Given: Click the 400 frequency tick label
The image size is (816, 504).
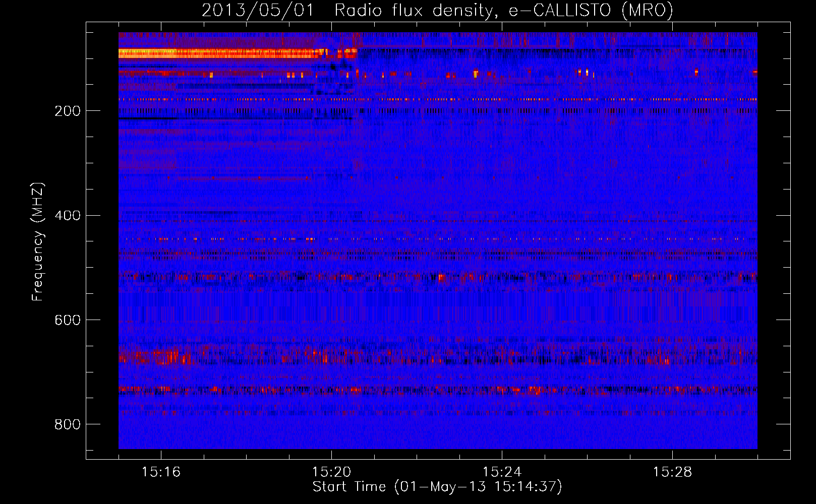Looking at the screenshot, I should click(67, 216).
